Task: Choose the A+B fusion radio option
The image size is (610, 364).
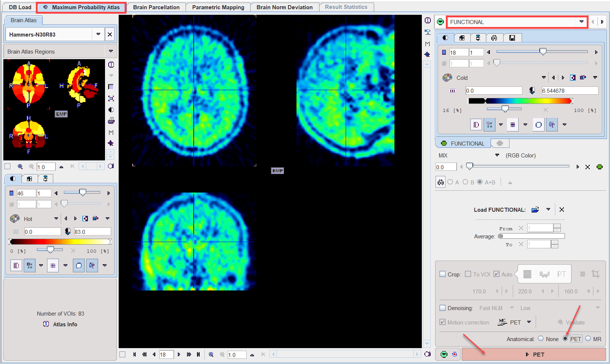Action: click(x=480, y=182)
